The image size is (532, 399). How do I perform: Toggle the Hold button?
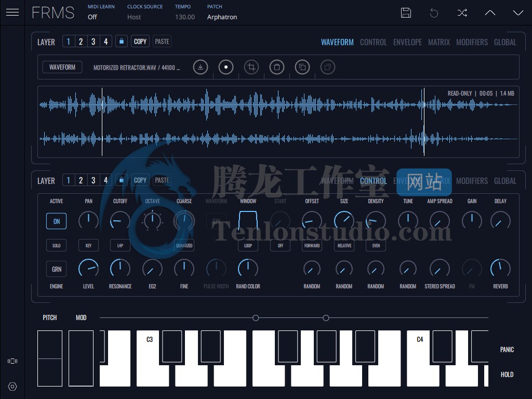pyautogui.click(x=507, y=375)
